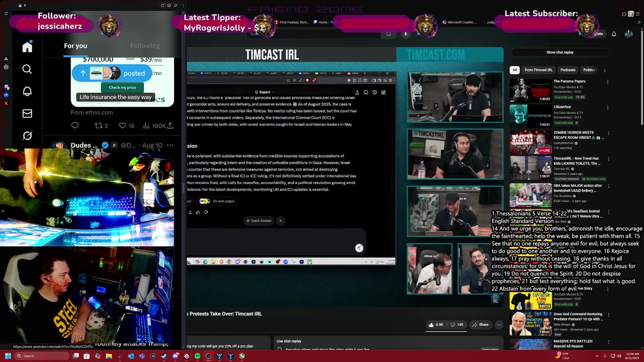This screenshot has width=644, height=362.
Task: Share the ethos.com ad post
Action: [170, 126]
